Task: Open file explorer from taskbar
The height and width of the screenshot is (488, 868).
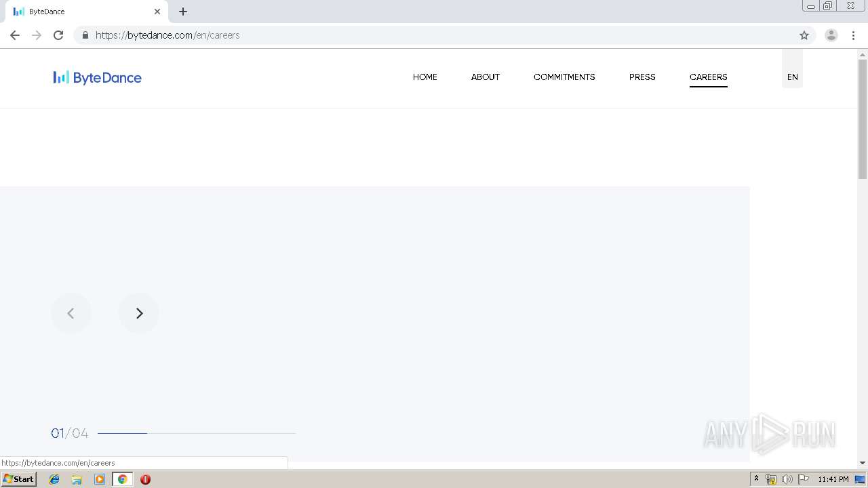Action: [77, 479]
